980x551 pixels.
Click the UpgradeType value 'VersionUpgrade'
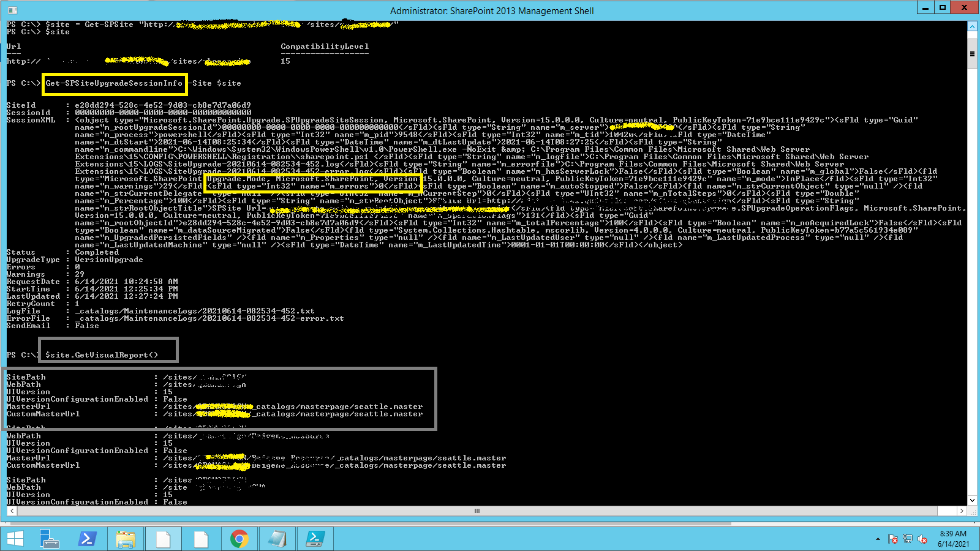tap(109, 260)
